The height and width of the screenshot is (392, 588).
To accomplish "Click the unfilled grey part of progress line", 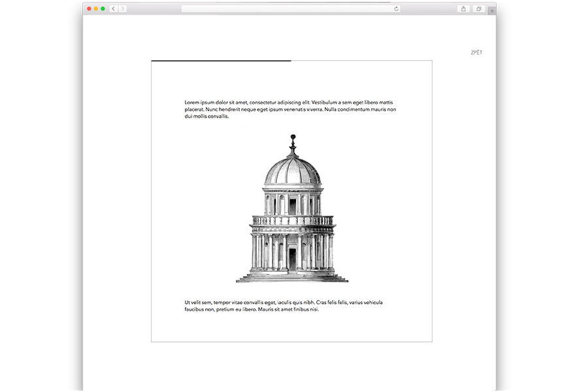I will coord(361,61).
